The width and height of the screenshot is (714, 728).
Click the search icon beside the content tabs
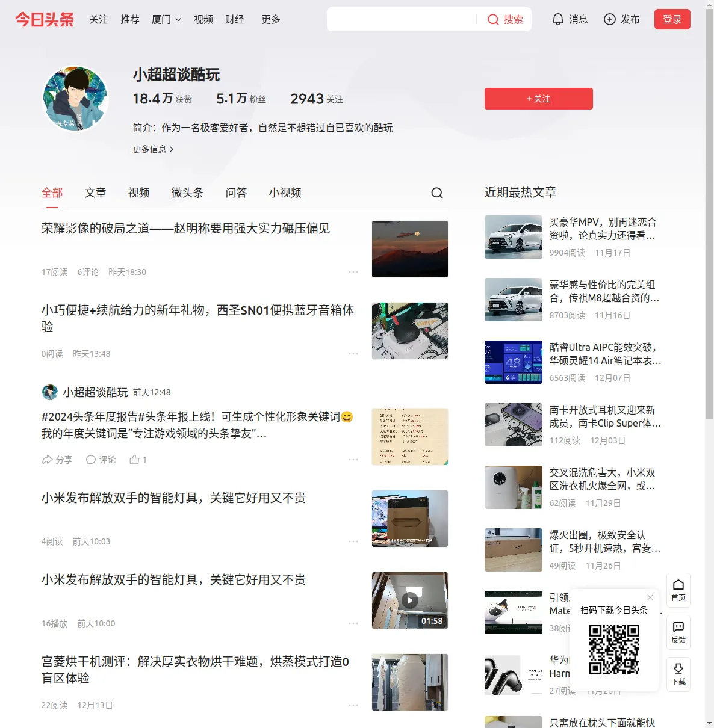(437, 193)
